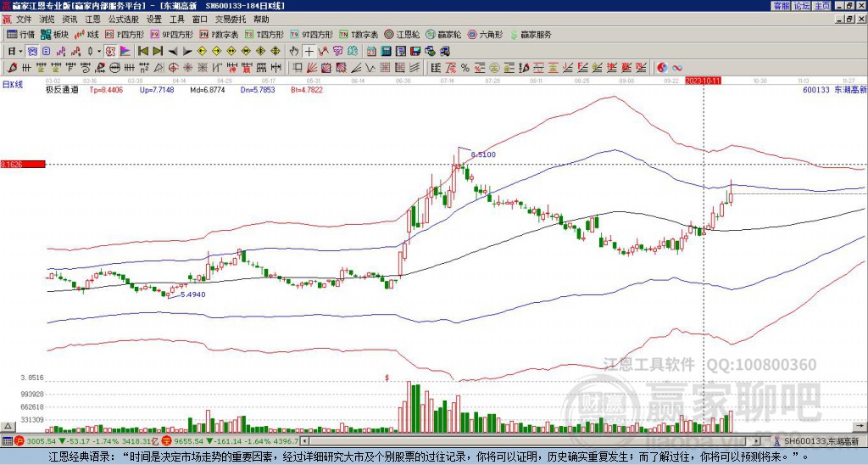This screenshot has width=868, height=465.
Task: Select the red pen drawing tool
Action: click(x=11, y=68)
